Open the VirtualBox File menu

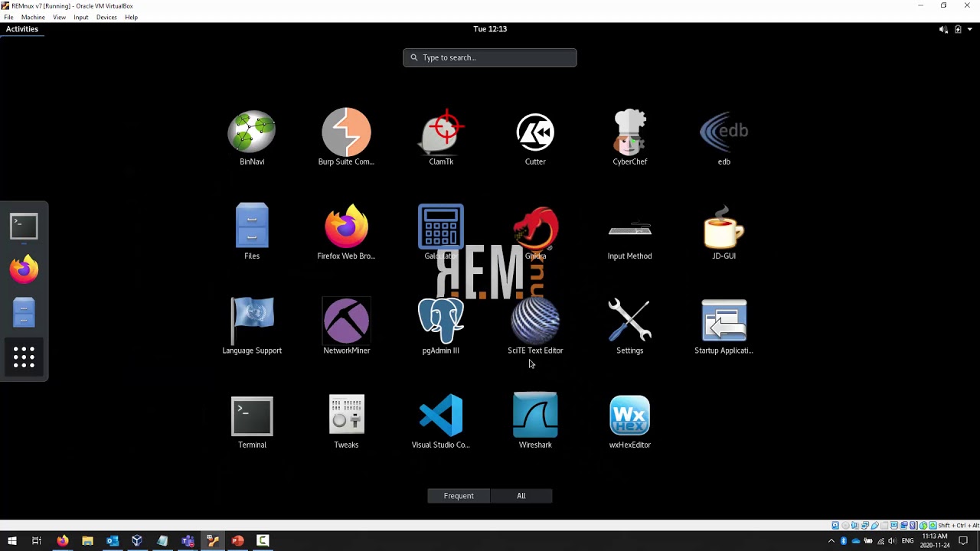coord(8,17)
